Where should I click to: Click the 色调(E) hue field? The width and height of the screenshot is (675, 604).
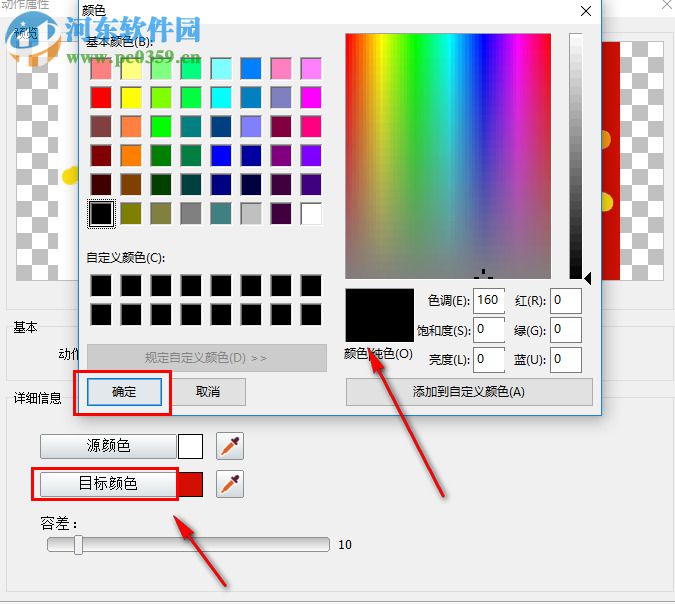489,300
